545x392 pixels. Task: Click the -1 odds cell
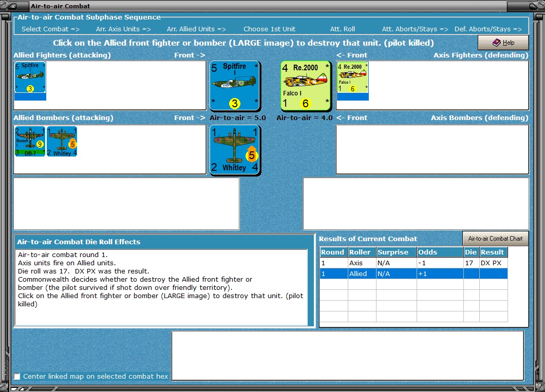pos(440,263)
